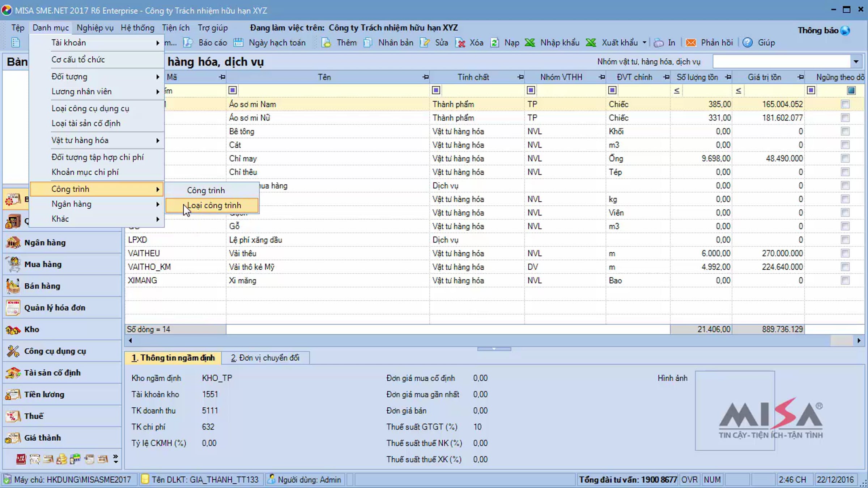The width and height of the screenshot is (868, 488).
Task: Open the Tệp menu
Action: (18, 28)
